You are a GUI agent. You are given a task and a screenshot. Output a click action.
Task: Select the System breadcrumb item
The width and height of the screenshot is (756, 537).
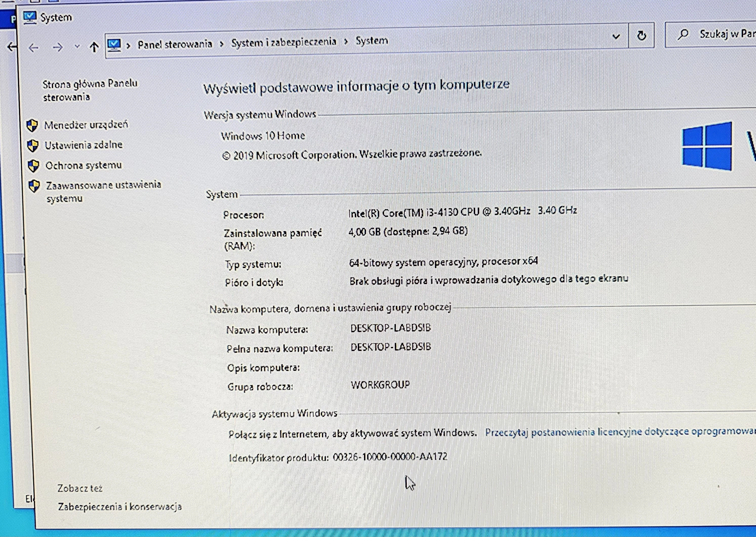[372, 41]
